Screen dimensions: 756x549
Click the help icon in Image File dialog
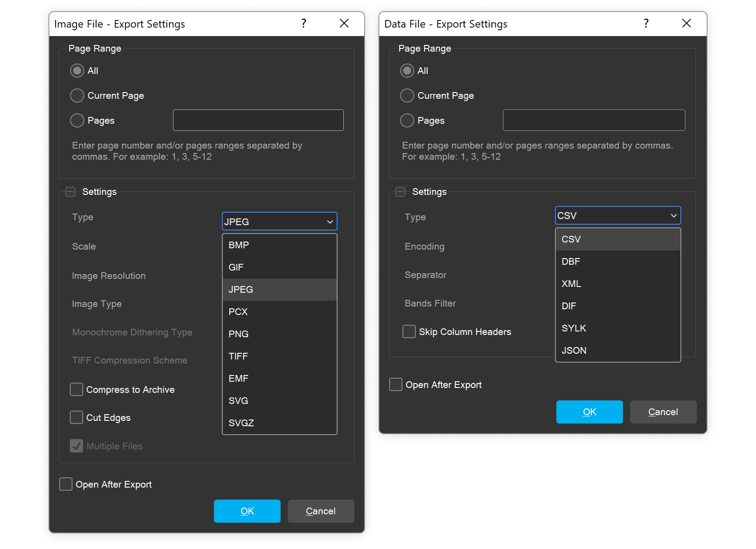pos(304,24)
